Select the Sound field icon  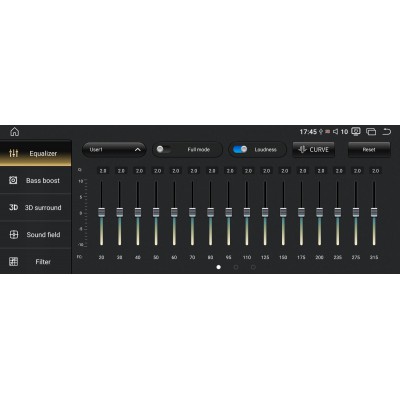click(x=14, y=235)
